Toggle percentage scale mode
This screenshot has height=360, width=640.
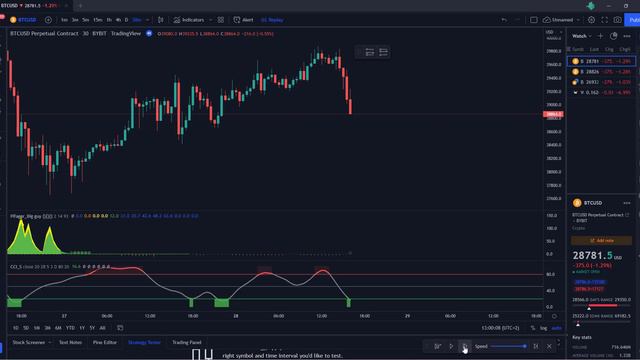(533, 328)
